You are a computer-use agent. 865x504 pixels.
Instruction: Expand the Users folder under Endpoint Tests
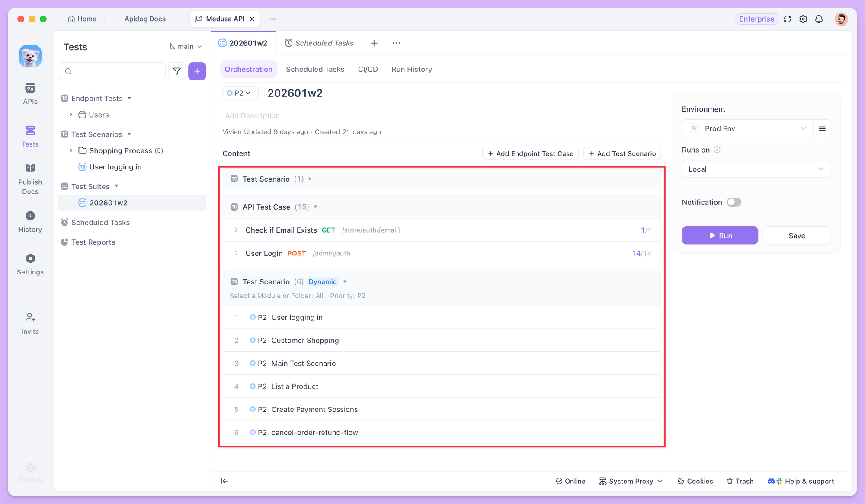71,115
